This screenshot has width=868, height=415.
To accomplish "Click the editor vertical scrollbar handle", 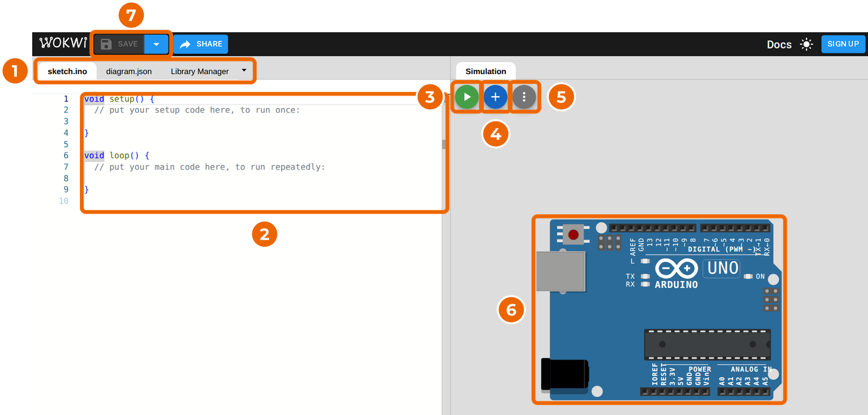I will [x=444, y=144].
